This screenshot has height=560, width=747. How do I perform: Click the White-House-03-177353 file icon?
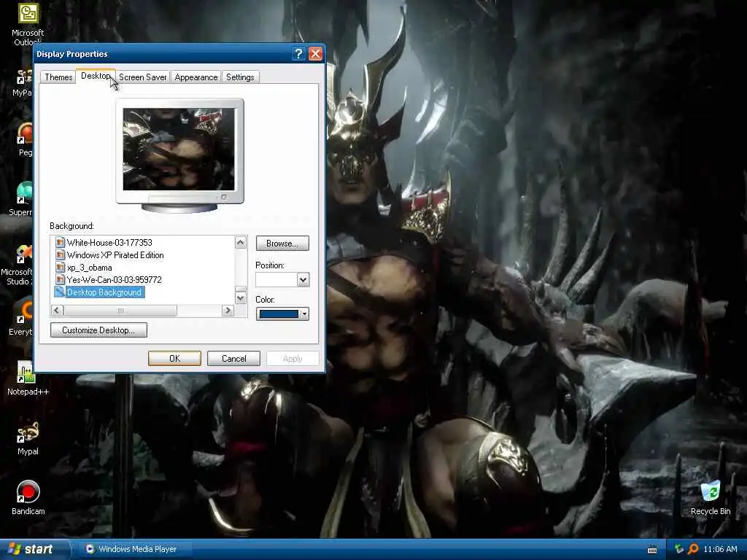[x=60, y=242]
